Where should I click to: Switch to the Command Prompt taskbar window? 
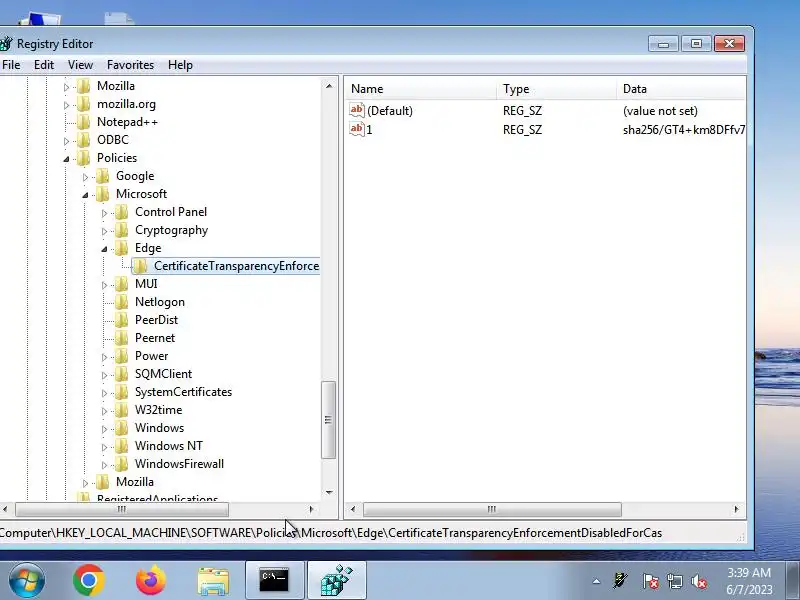click(x=274, y=580)
